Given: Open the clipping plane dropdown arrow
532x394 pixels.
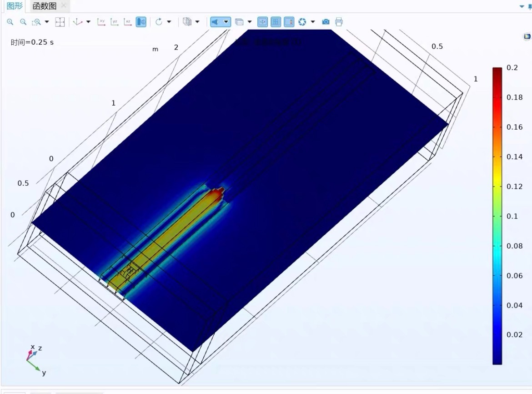Looking at the screenshot, I should click(250, 22).
